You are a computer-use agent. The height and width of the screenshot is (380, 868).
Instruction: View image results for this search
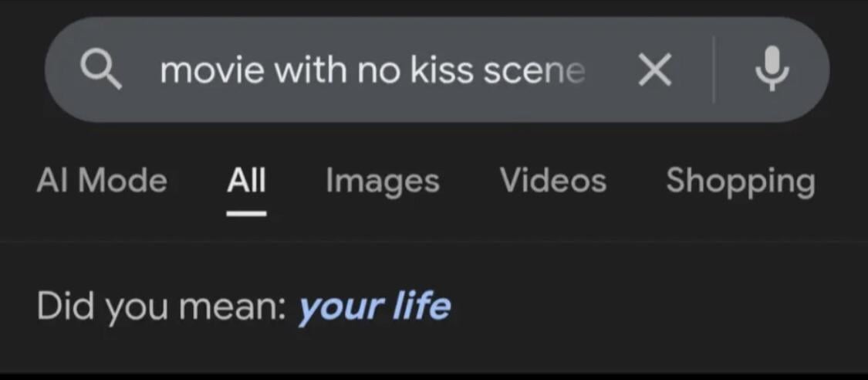(x=382, y=181)
